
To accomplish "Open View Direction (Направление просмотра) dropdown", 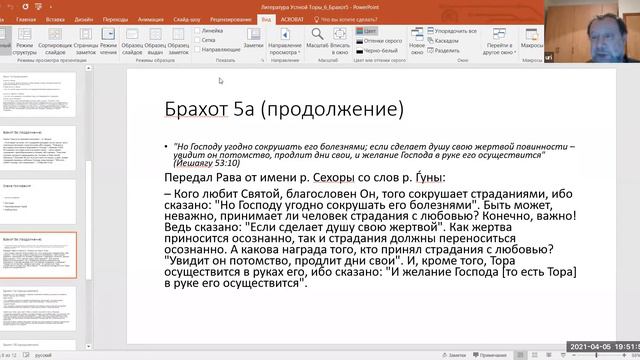I will (285, 42).
